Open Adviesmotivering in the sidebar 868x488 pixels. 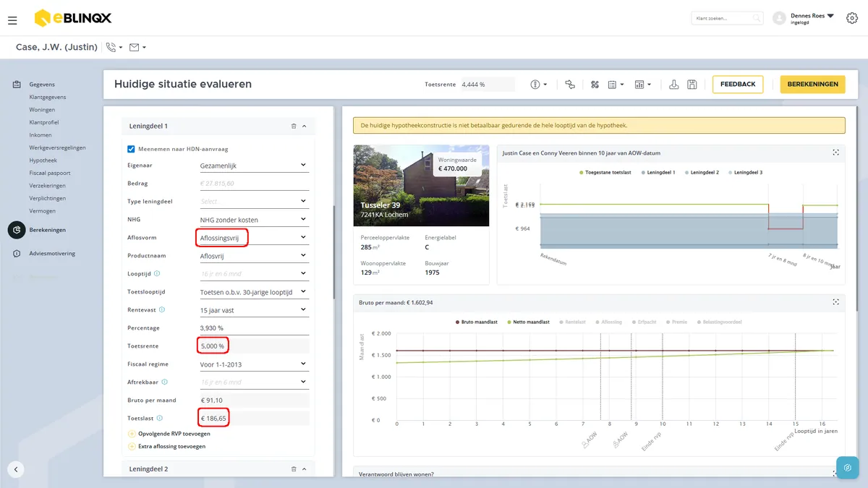52,254
